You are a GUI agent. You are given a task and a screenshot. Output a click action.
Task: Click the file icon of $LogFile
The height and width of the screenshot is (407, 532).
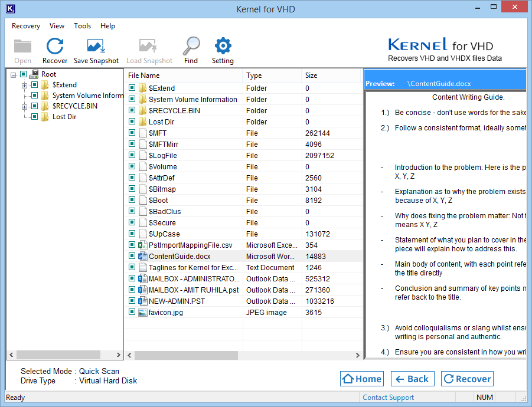pos(142,155)
